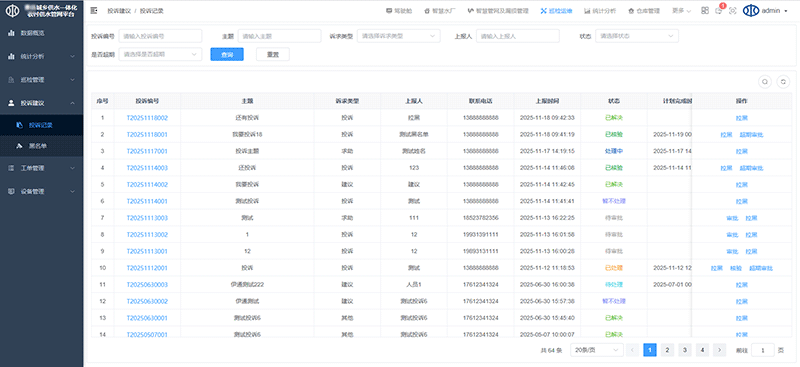Viewport: 800px width, 367px height.
Task: Click the 查询 search button
Action: pos(227,54)
